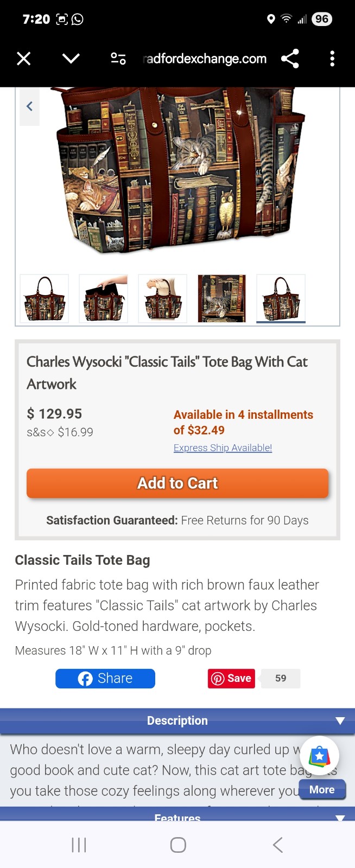Tap the share icon in browser bar
Viewport: 355px width, 868px height.
(x=290, y=59)
